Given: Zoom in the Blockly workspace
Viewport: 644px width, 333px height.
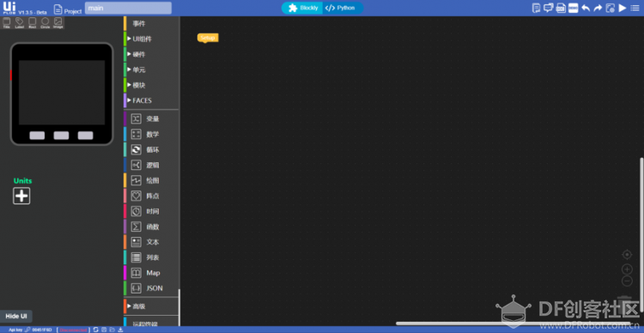Looking at the screenshot, I should click(x=627, y=269).
